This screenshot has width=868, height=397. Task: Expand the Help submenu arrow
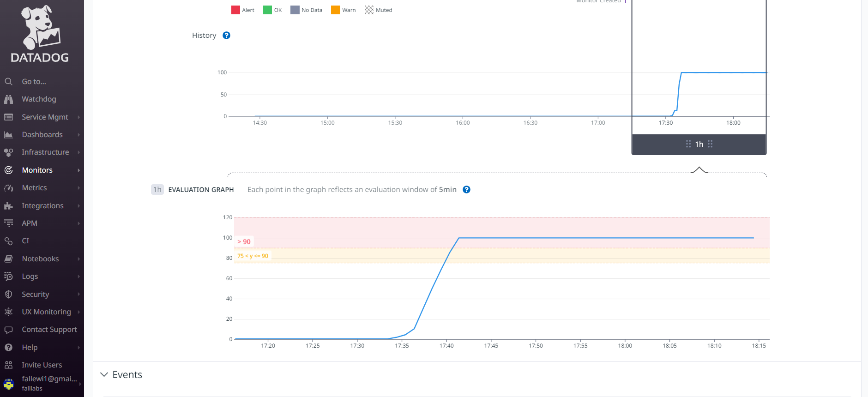(x=79, y=348)
